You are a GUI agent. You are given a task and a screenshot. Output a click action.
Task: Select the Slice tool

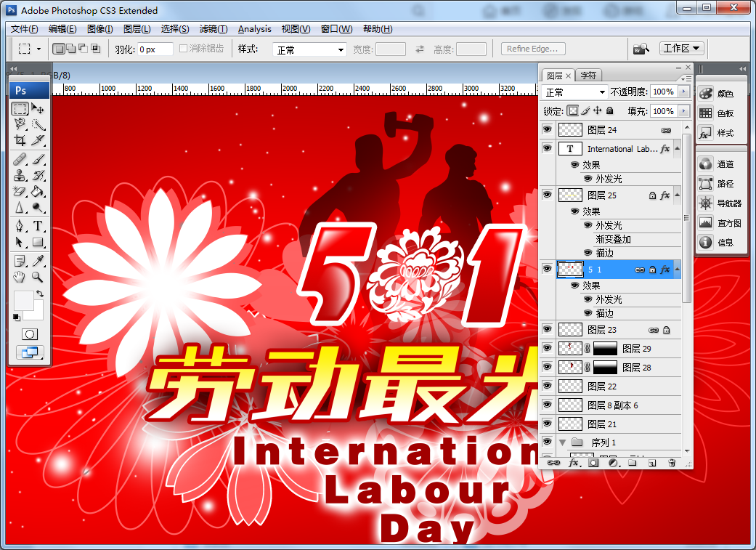pyautogui.click(x=38, y=140)
